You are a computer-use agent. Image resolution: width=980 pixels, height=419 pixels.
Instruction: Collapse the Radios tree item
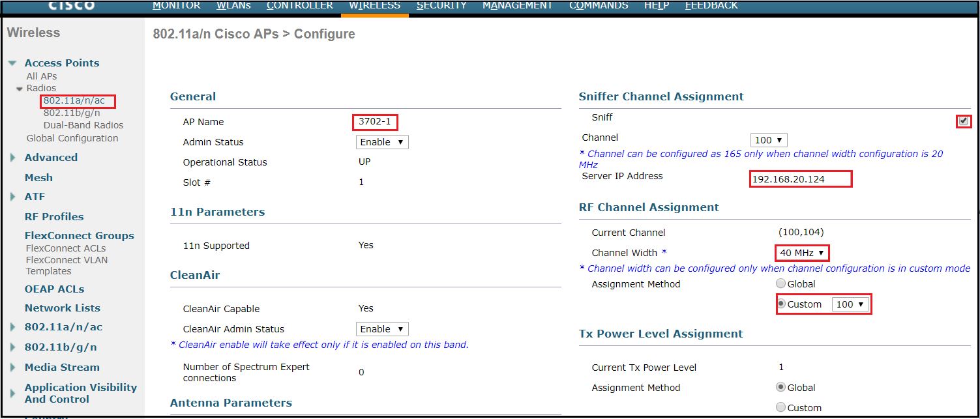21,88
